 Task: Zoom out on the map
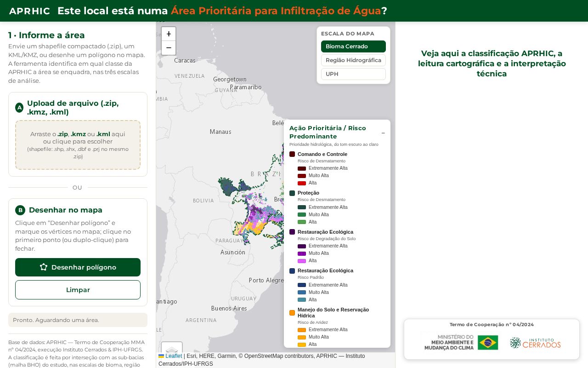(169, 48)
